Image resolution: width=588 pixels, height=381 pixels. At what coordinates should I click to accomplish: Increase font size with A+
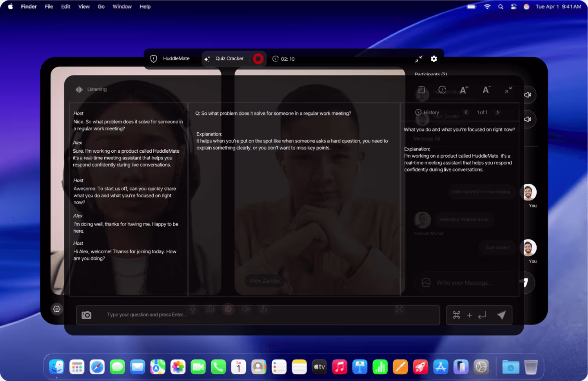pyautogui.click(x=464, y=90)
